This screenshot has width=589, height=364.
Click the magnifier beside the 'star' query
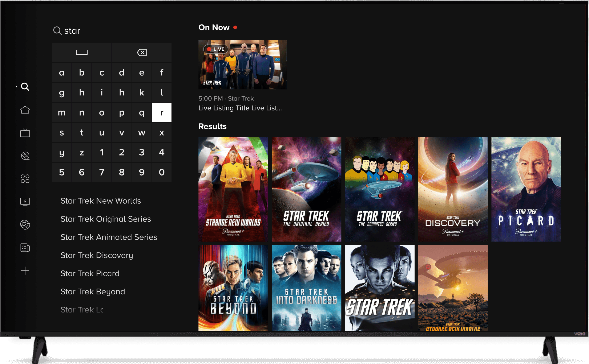(57, 31)
